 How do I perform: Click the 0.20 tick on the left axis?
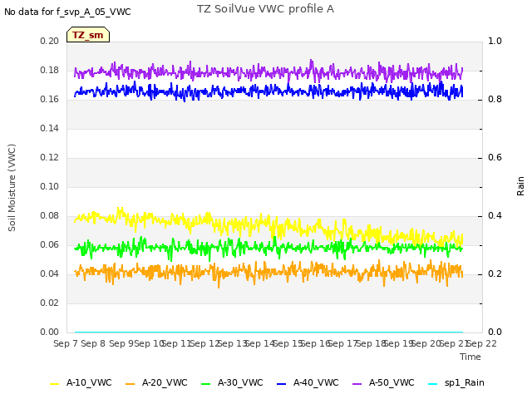click(49, 41)
